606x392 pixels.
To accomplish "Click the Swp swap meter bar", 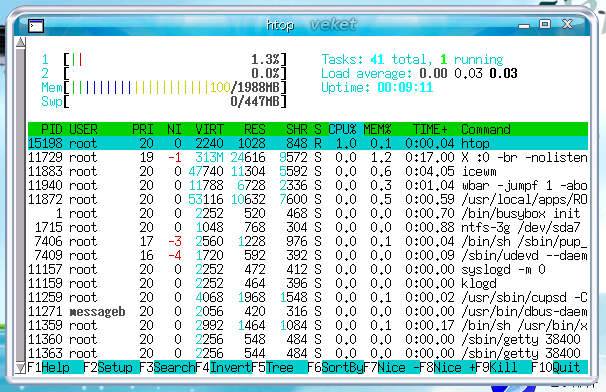I will coord(175,102).
